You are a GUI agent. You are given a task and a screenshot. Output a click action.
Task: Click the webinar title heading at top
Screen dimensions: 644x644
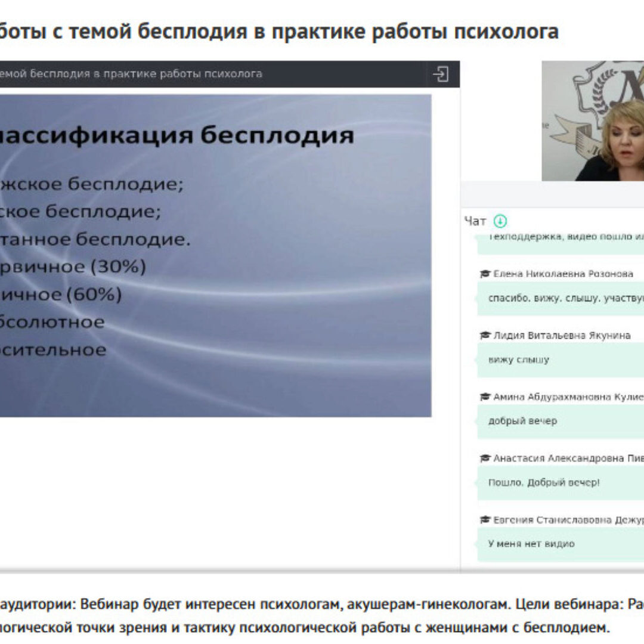click(x=279, y=32)
